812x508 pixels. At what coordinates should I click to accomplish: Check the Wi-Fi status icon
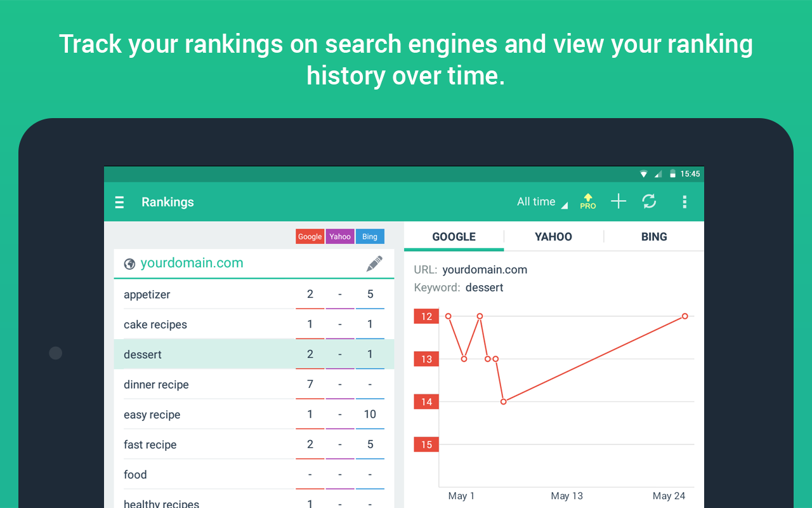[x=644, y=174]
